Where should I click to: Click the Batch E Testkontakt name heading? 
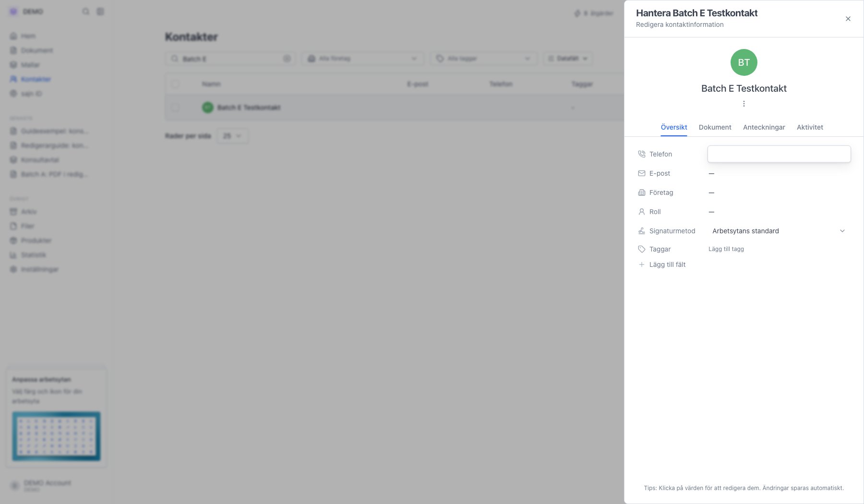[x=744, y=88]
